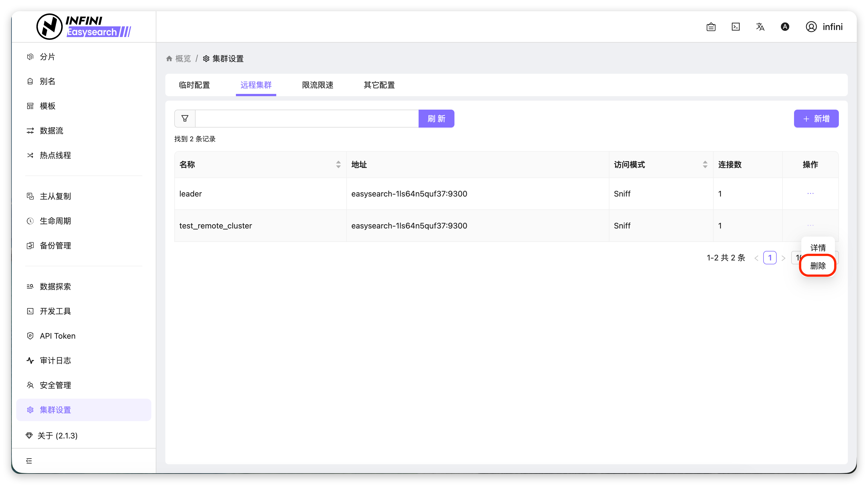The height and width of the screenshot is (485, 868).
Task: Click the 新增 button
Action: pyautogui.click(x=816, y=119)
